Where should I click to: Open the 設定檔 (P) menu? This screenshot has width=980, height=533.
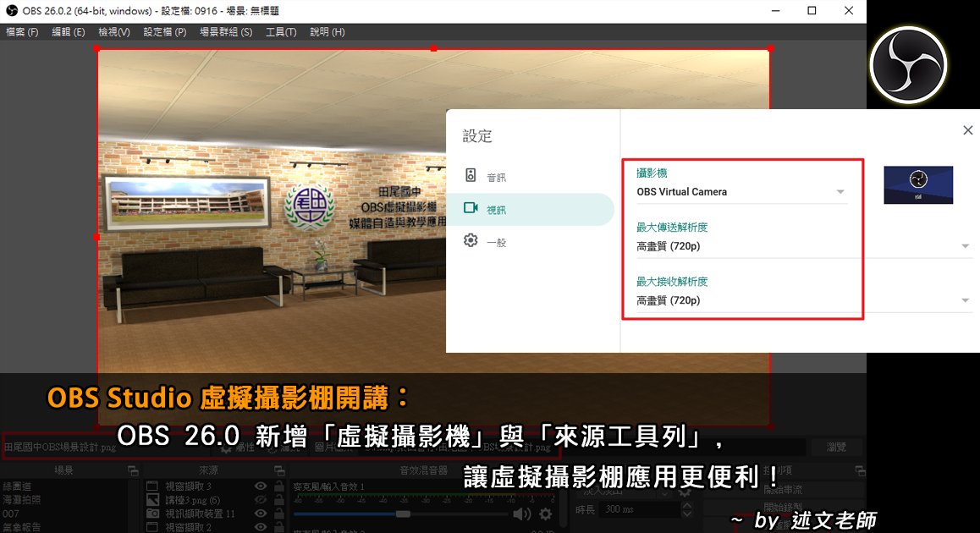(165, 32)
